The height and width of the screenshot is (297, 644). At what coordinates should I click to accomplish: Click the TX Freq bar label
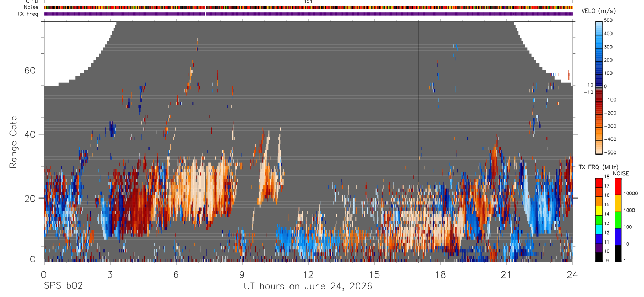28,14
